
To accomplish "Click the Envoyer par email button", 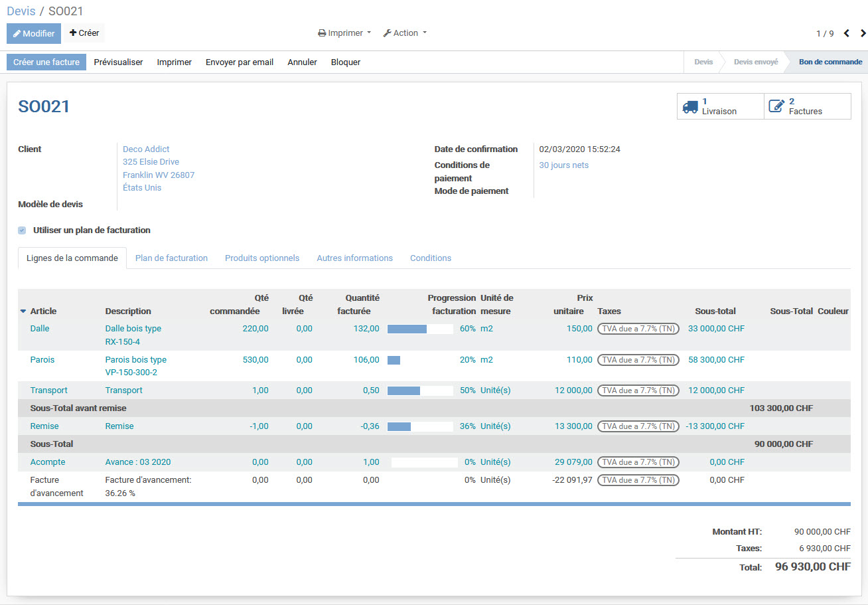I will tap(240, 62).
